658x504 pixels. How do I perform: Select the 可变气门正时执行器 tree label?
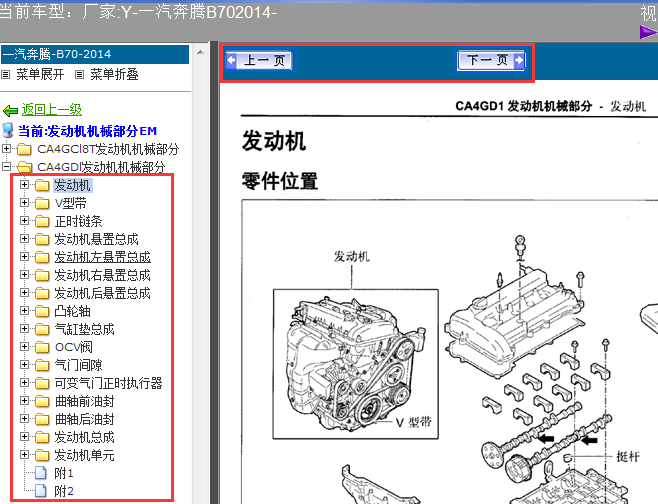point(108,384)
